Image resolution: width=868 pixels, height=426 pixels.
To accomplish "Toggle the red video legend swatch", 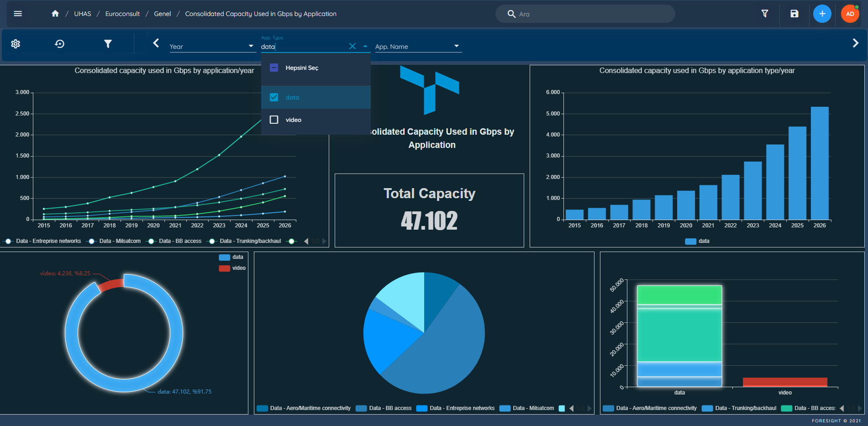I will (x=224, y=268).
